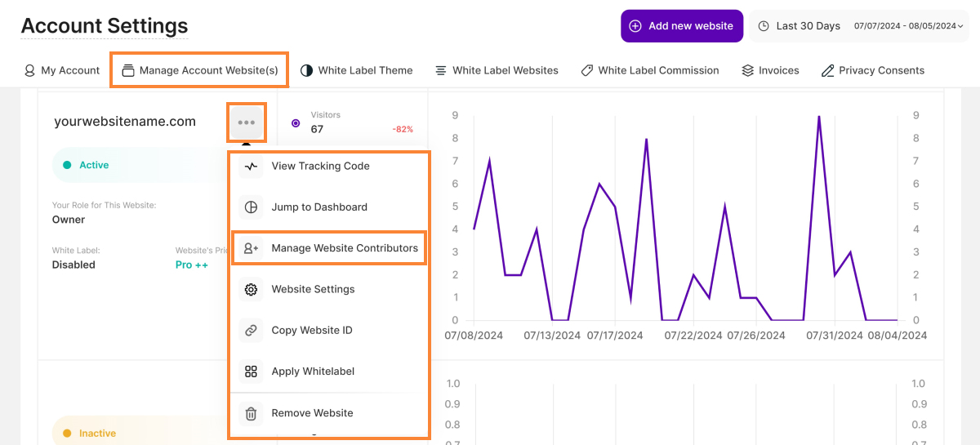Open the three-dots menu for yourwebsitename.com
Image resolution: width=980 pixels, height=445 pixels.
tap(247, 122)
